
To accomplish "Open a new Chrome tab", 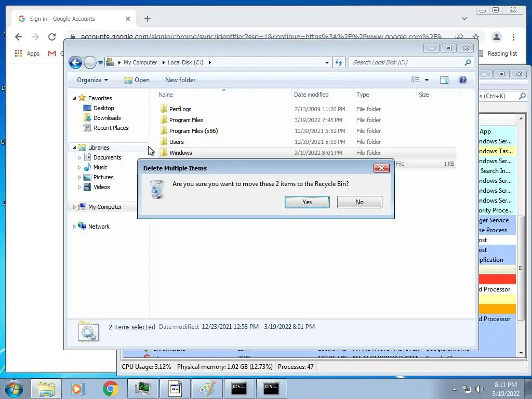I will [x=147, y=19].
